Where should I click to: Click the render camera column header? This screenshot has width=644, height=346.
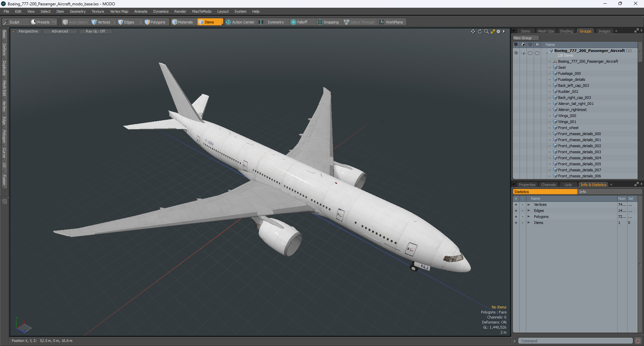523,45
